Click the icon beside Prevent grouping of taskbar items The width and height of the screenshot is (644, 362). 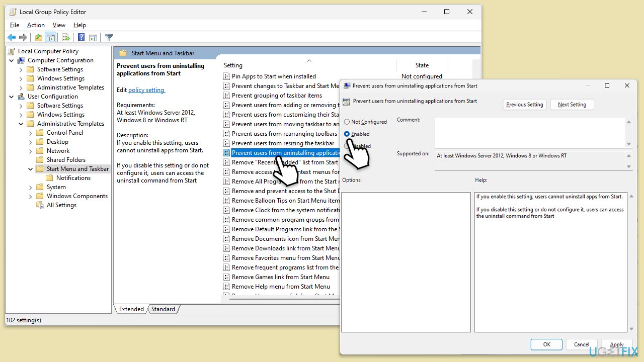tap(226, 96)
